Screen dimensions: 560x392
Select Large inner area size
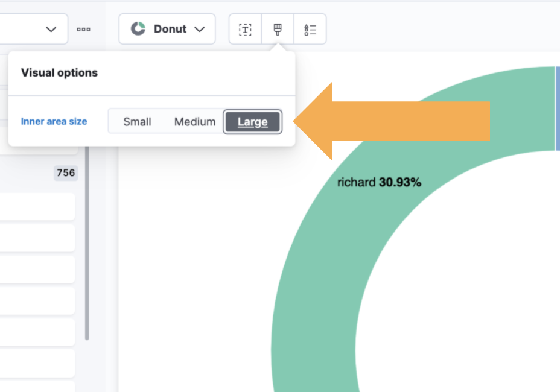click(252, 121)
